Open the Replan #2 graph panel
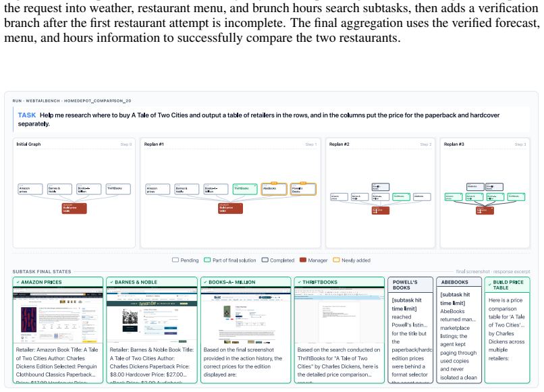The height and width of the screenshot is (392, 544). pyautogui.click(x=380, y=193)
